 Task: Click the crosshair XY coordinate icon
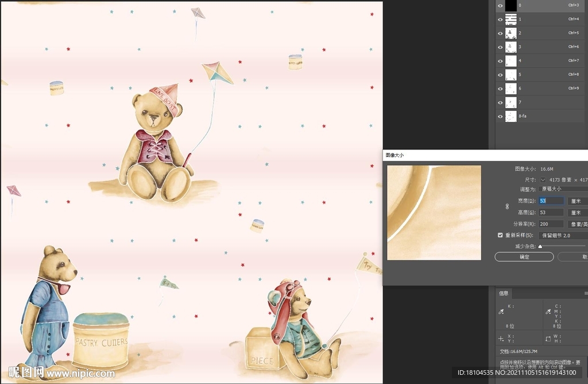click(501, 339)
